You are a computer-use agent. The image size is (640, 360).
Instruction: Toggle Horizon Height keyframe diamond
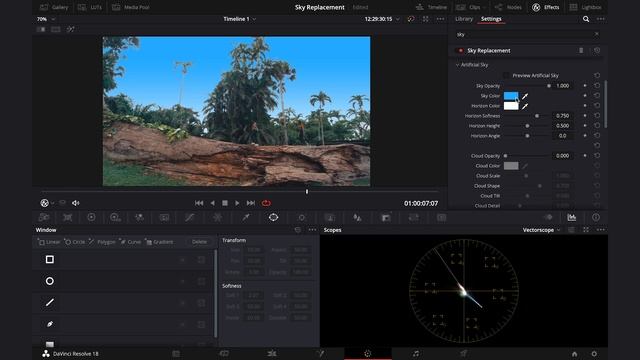click(585, 126)
